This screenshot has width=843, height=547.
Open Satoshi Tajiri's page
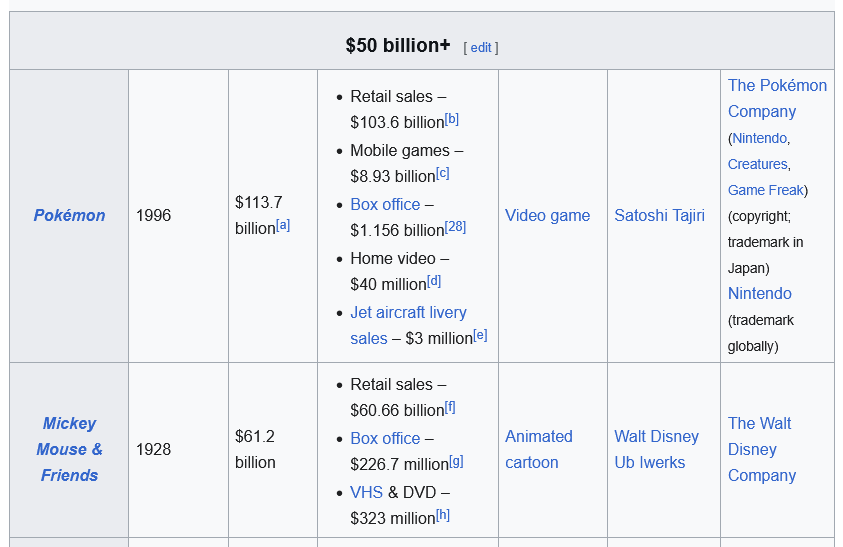coord(659,215)
